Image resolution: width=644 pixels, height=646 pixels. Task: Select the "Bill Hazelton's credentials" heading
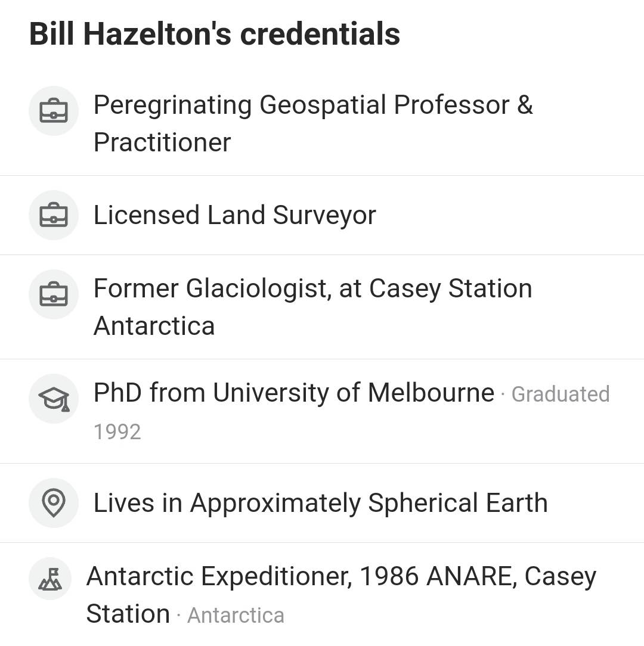click(215, 34)
